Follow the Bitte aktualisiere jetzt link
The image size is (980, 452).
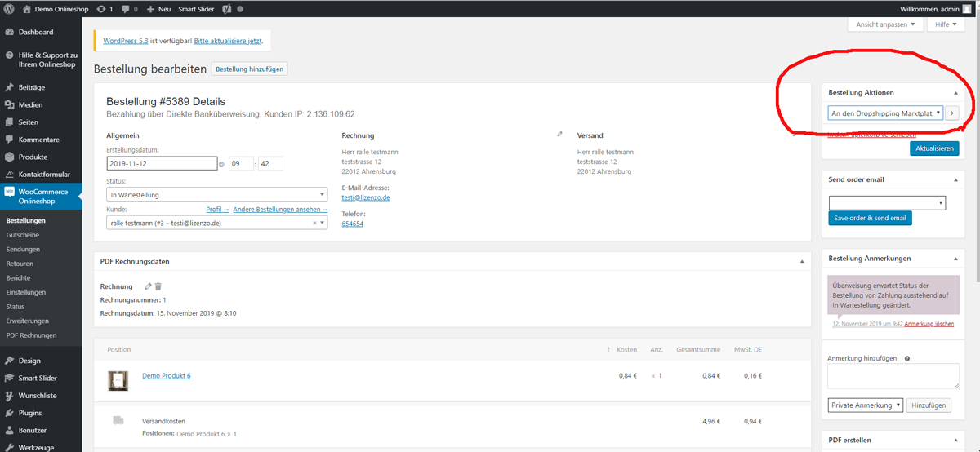228,40
